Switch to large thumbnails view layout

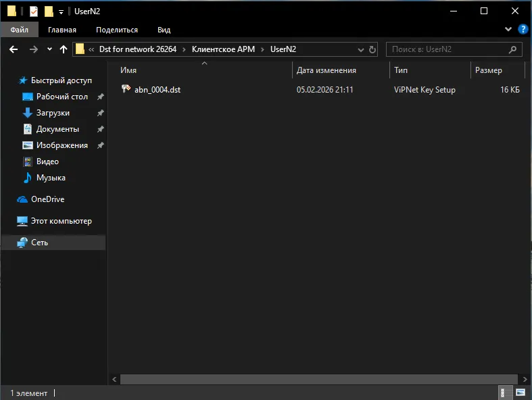click(x=520, y=393)
